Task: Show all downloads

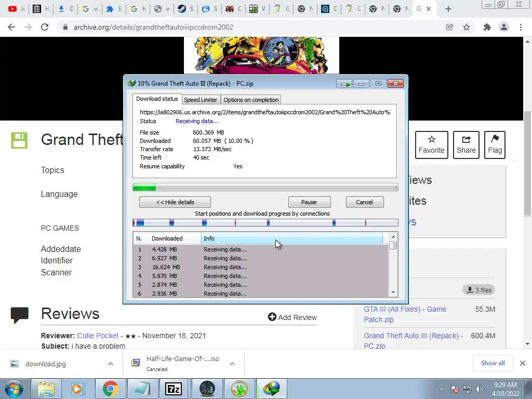Action: [493, 363]
